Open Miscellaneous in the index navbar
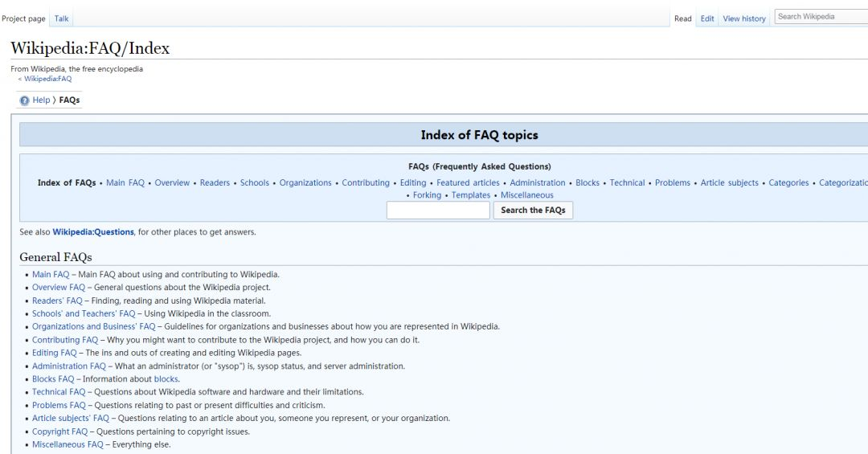This screenshot has height=454, width=868. click(x=527, y=195)
